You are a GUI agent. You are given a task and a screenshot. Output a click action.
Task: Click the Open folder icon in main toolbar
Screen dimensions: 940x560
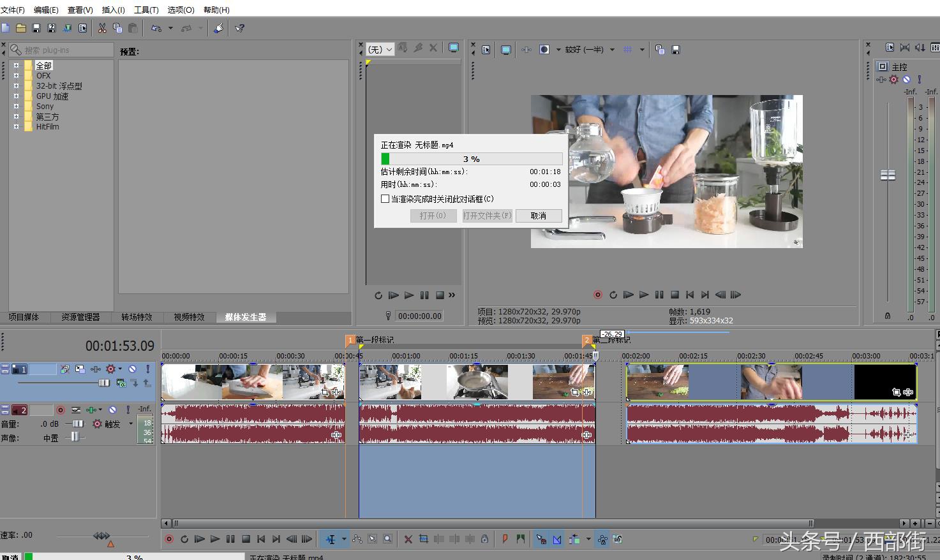(x=21, y=28)
